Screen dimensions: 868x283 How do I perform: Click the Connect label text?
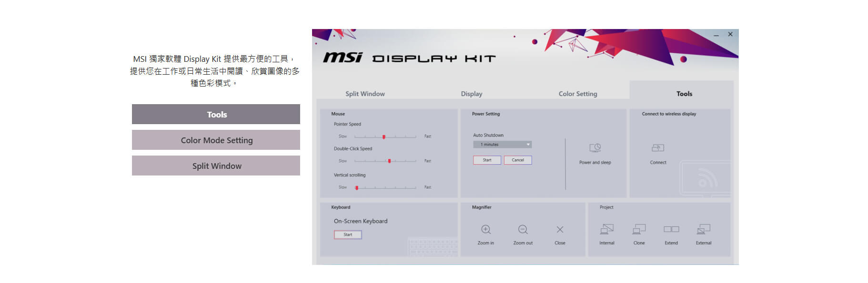point(658,163)
